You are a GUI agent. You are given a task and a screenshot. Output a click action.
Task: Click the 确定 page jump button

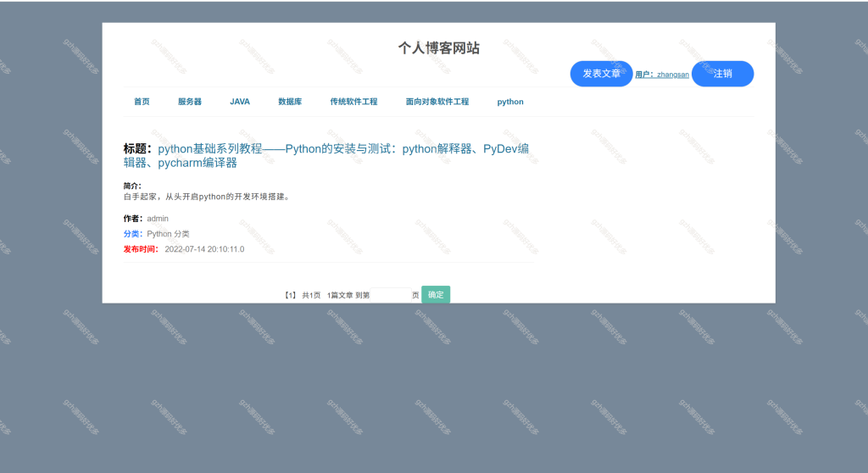tap(436, 295)
